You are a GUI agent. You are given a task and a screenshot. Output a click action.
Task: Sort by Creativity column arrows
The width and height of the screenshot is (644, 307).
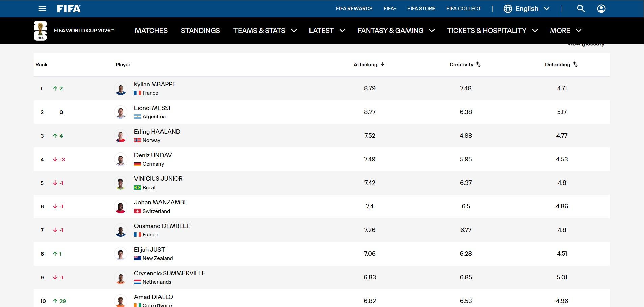(x=478, y=64)
